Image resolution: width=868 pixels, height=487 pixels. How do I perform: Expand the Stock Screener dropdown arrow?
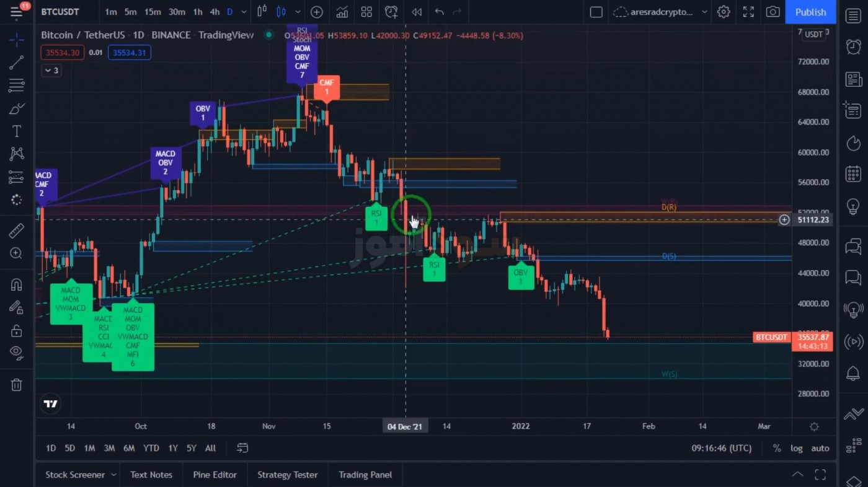coord(113,475)
